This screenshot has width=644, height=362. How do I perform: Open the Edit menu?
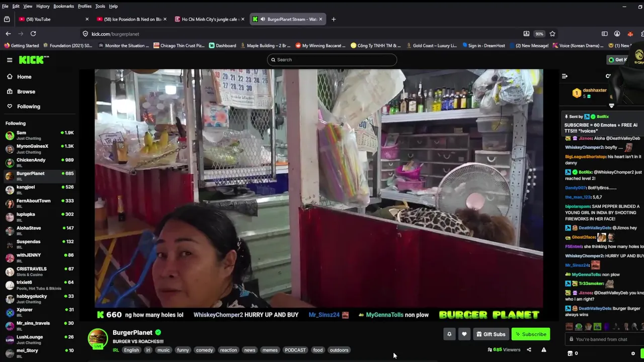[x=16, y=6]
